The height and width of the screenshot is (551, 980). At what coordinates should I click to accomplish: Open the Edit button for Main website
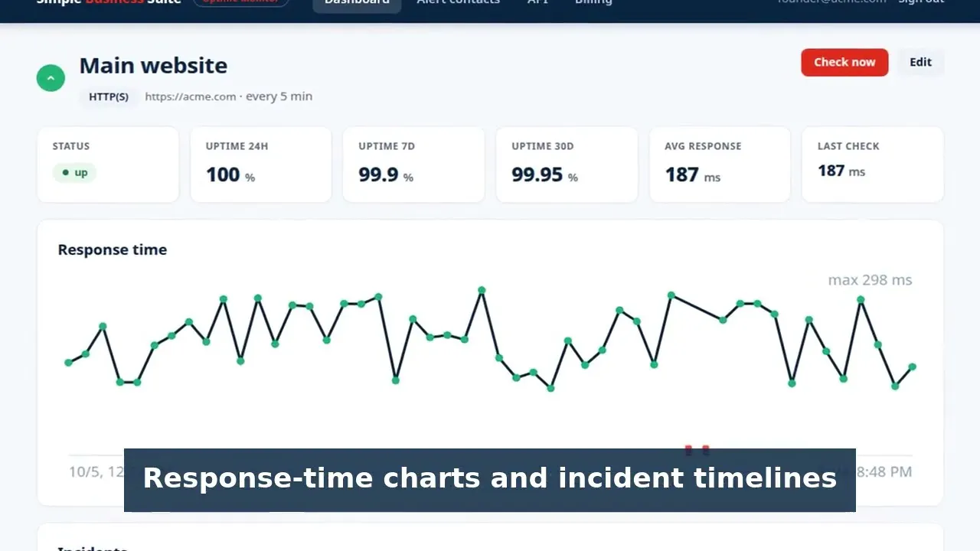[920, 63]
